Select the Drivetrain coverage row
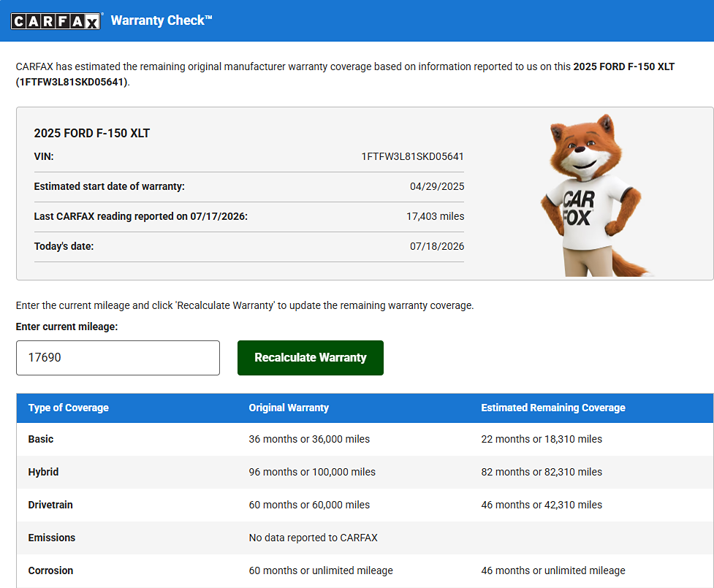The height and width of the screenshot is (588, 714). pos(365,505)
